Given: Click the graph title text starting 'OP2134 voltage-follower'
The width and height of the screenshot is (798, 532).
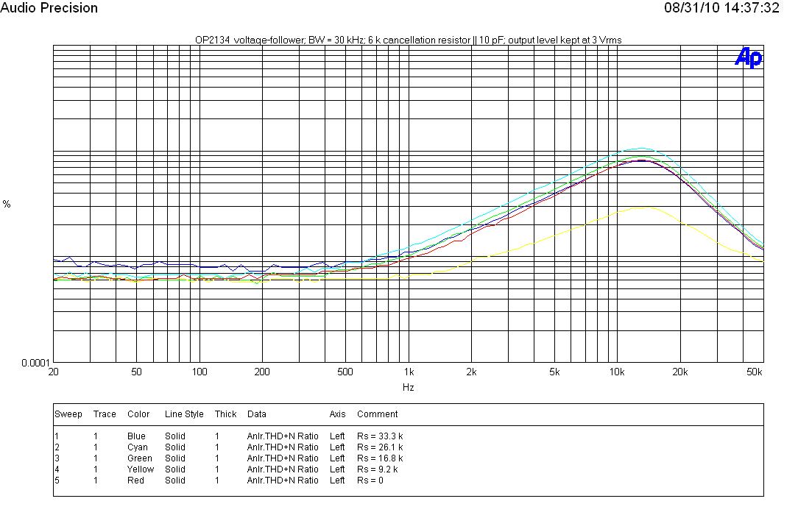Looking at the screenshot, I should [408, 40].
